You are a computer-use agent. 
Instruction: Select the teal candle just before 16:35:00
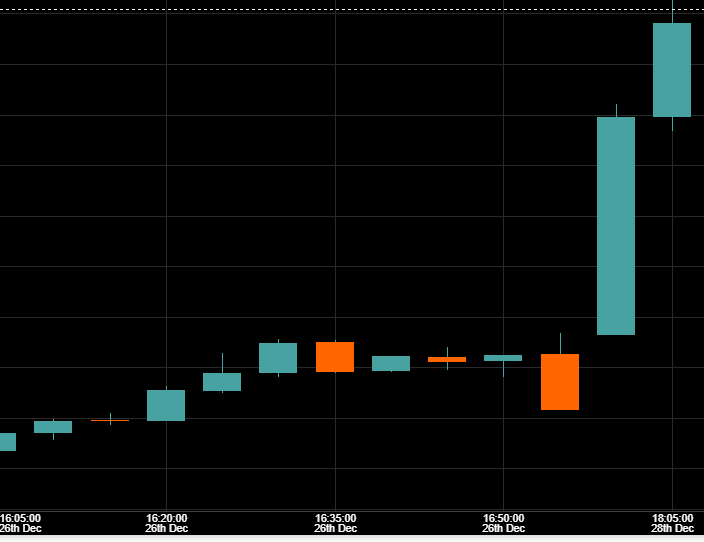point(278,358)
